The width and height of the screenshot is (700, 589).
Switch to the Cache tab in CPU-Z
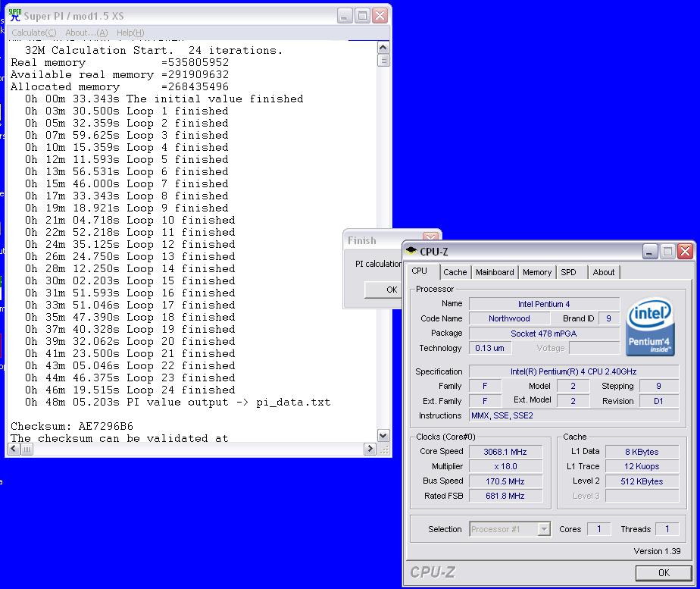tap(455, 272)
